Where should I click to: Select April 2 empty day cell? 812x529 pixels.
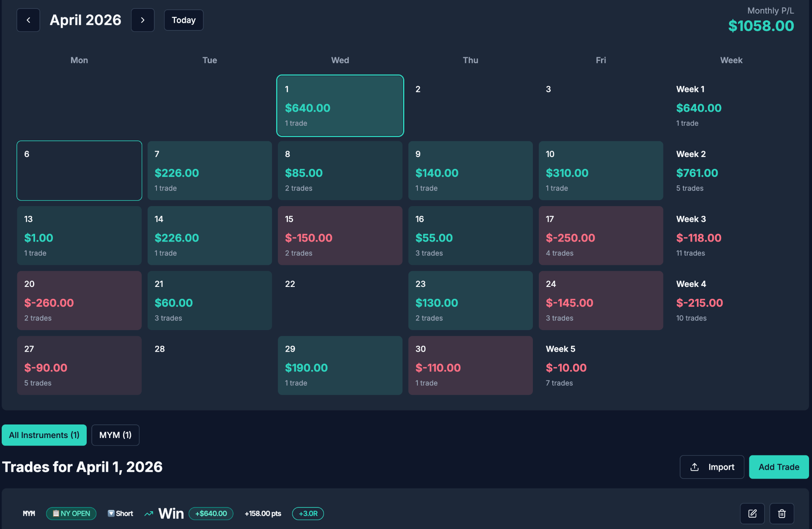pyautogui.click(x=470, y=106)
